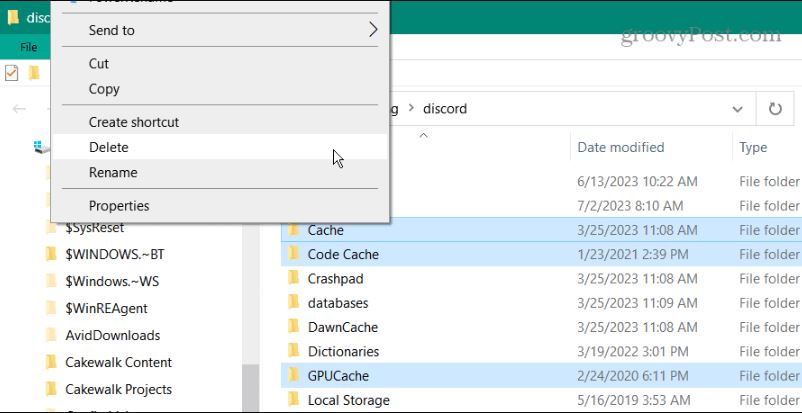
Task: Click the navigation pane scrollbar thumb
Action: click(x=250, y=388)
